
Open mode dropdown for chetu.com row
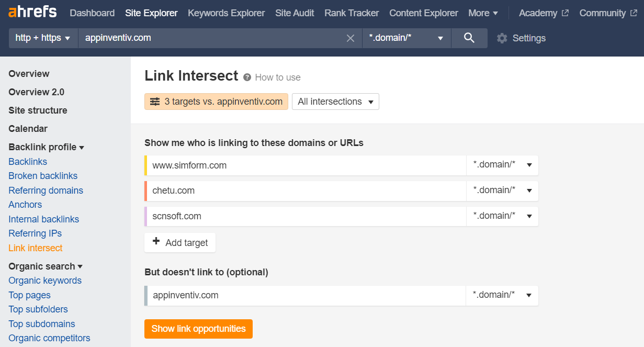click(x=502, y=191)
